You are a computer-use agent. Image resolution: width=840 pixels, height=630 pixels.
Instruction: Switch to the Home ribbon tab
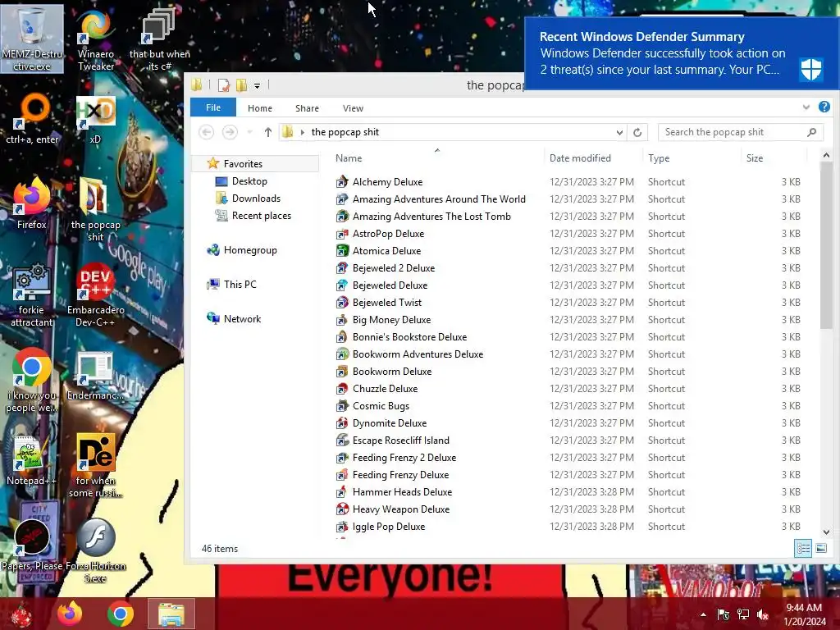pos(260,108)
